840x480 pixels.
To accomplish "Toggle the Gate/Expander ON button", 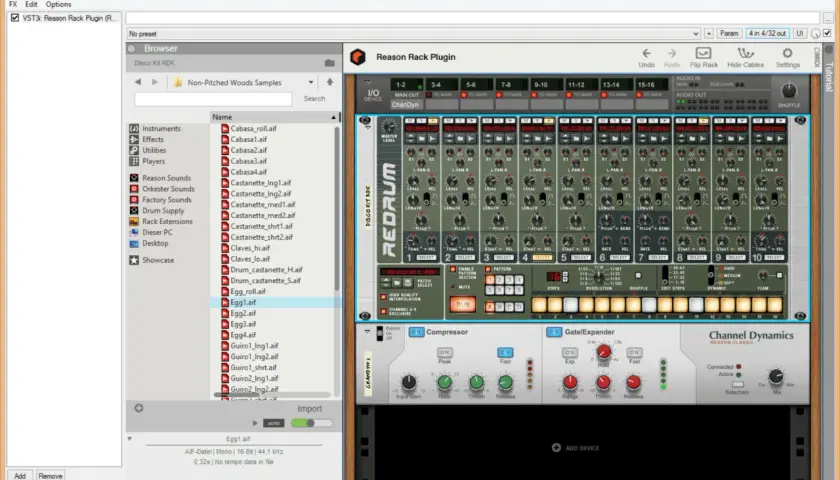I will tap(554, 332).
